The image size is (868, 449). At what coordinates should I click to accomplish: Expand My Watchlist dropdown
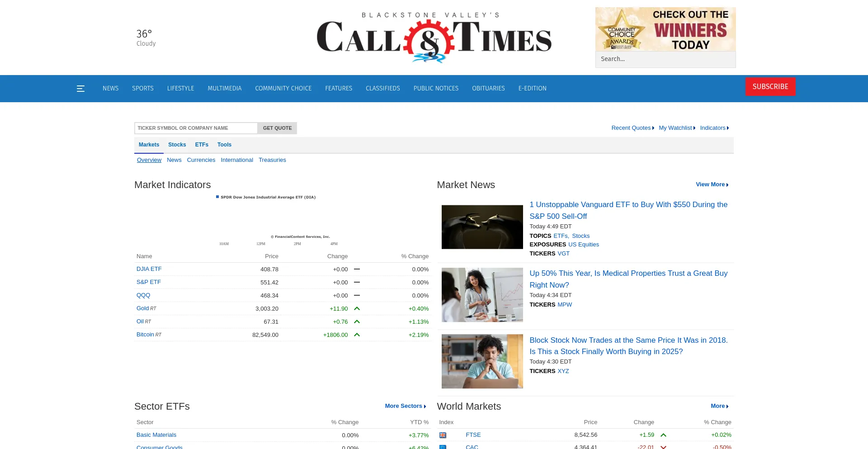(677, 128)
